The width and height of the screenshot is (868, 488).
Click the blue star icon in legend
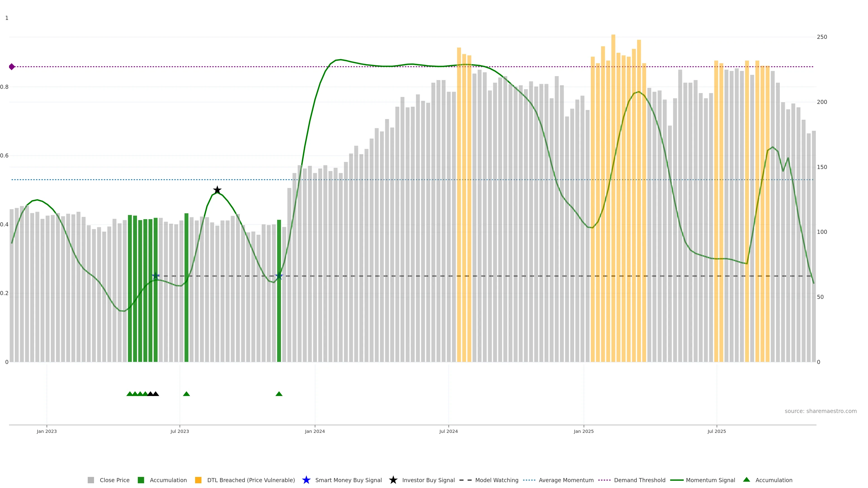(x=306, y=480)
